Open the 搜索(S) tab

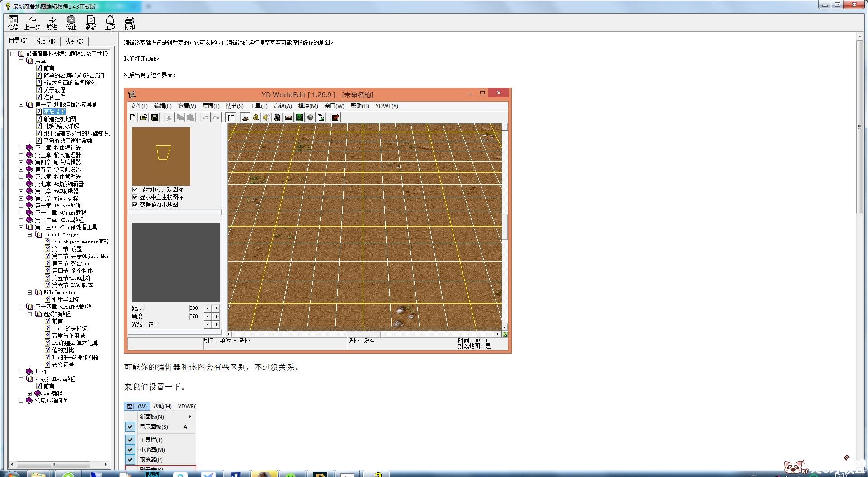point(74,41)
